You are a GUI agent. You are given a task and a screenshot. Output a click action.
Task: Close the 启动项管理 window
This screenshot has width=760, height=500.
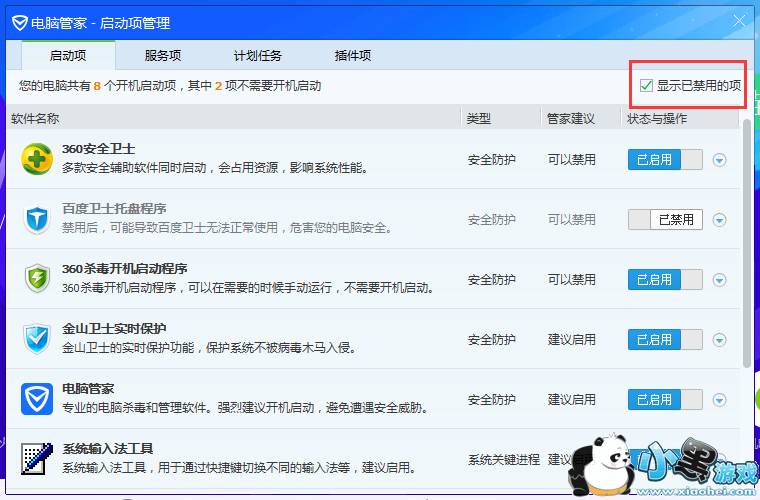coord(739,20)
